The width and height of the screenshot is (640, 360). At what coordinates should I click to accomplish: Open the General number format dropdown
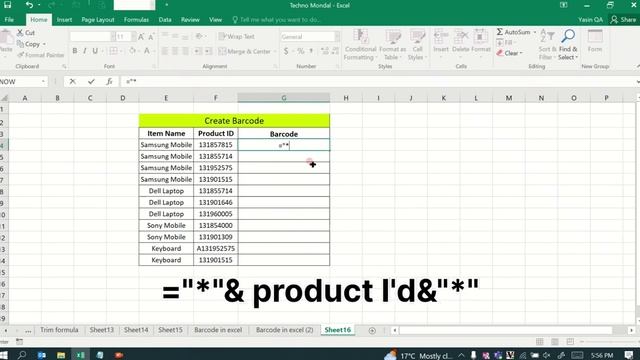pos(337,37)
